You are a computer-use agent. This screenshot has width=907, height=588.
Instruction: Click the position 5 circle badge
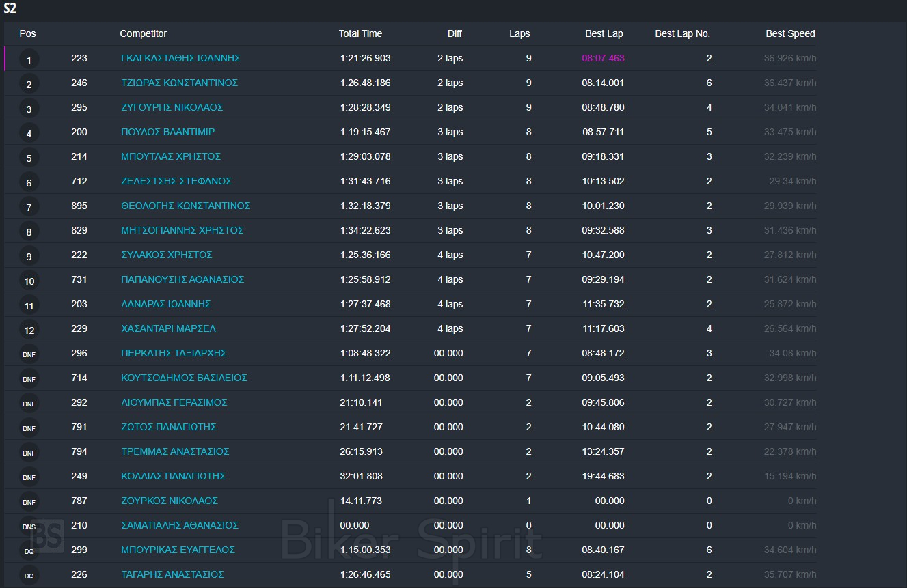click(29, 158)
